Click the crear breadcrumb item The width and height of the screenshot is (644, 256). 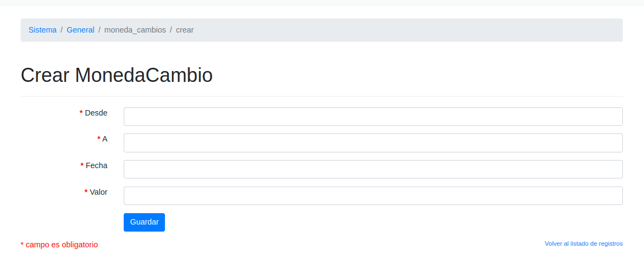(185, 30)
